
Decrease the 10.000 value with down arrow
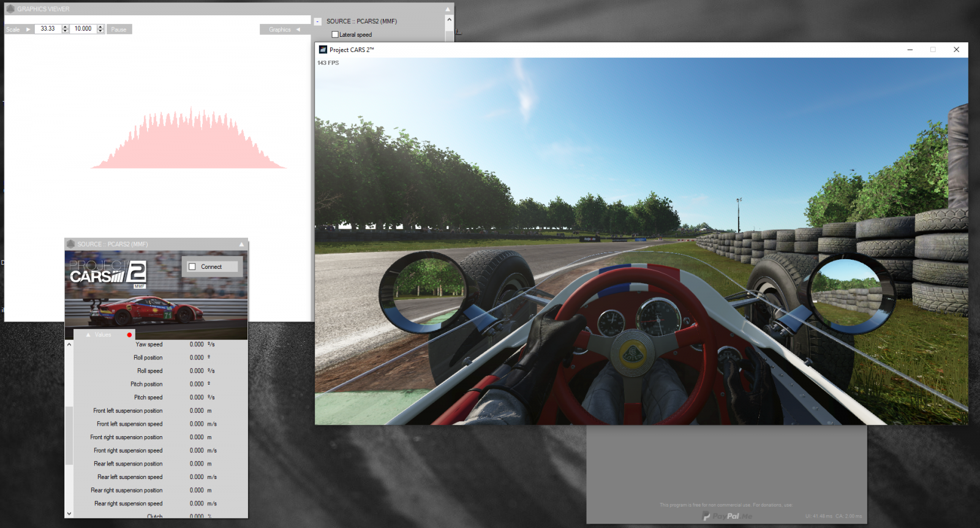(100, 31)
